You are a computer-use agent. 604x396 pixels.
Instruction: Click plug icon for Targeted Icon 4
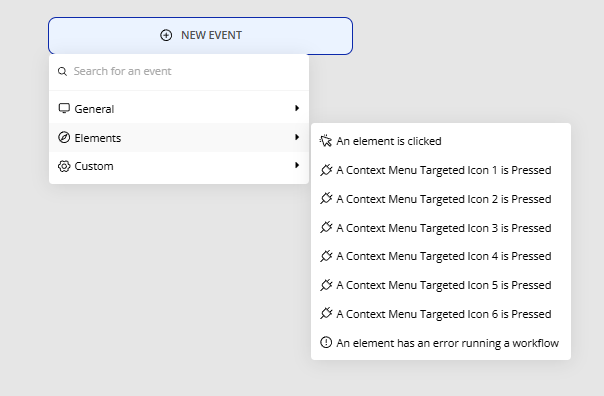point(326,256)
